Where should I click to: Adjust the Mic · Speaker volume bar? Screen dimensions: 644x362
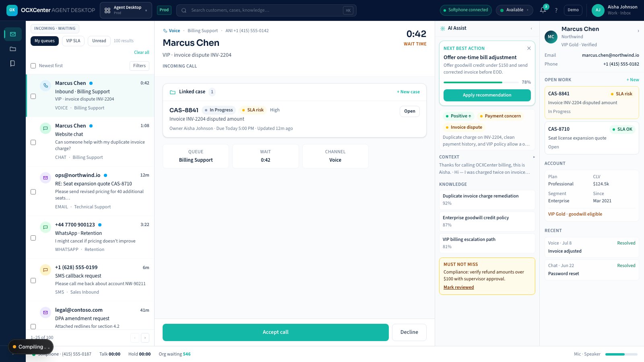click(621, 354)
